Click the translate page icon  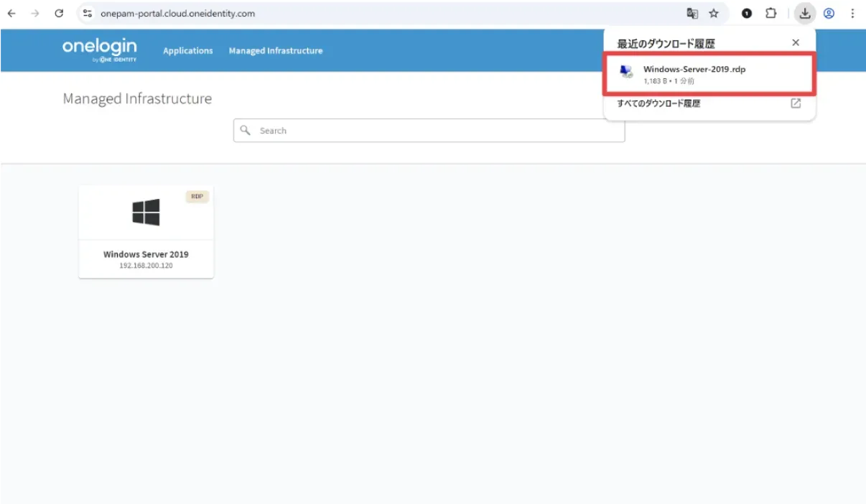(692, 14)
